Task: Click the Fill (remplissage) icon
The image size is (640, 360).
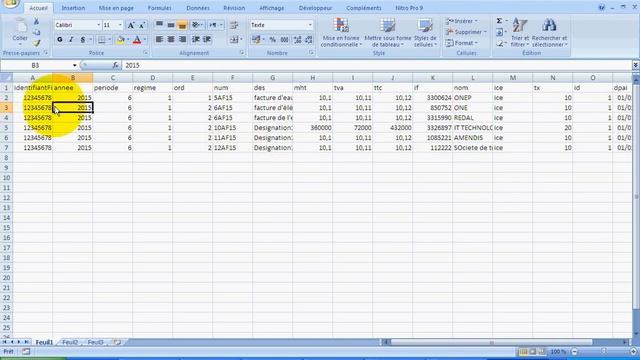Action: click(500, 32)
